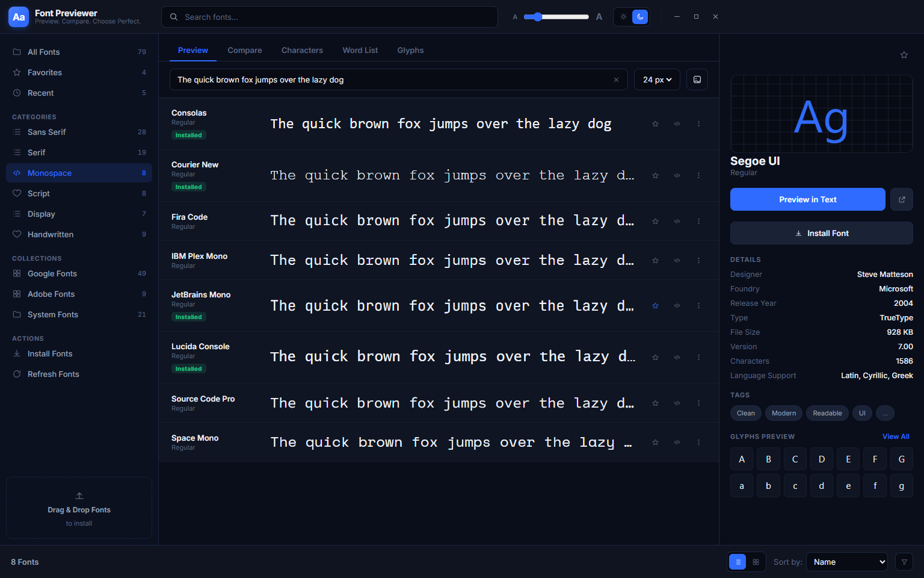Open more options for Space Mono

pos(698,443)
